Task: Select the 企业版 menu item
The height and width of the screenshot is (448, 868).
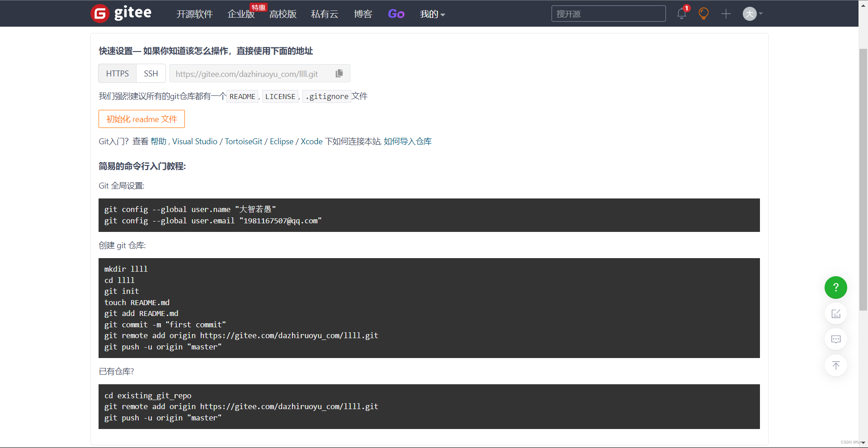Action: pos(241,14)
